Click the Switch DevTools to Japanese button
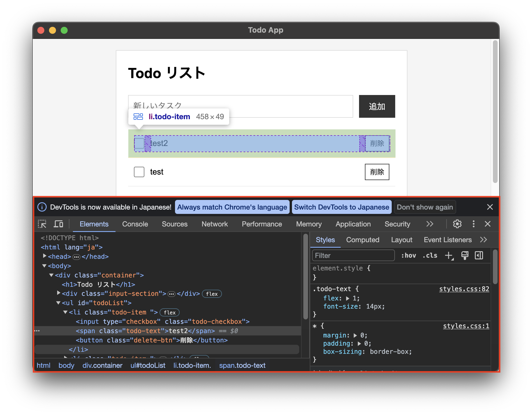Image resolution: width=532 pixels, height=415 pixels. pos(342,207)
